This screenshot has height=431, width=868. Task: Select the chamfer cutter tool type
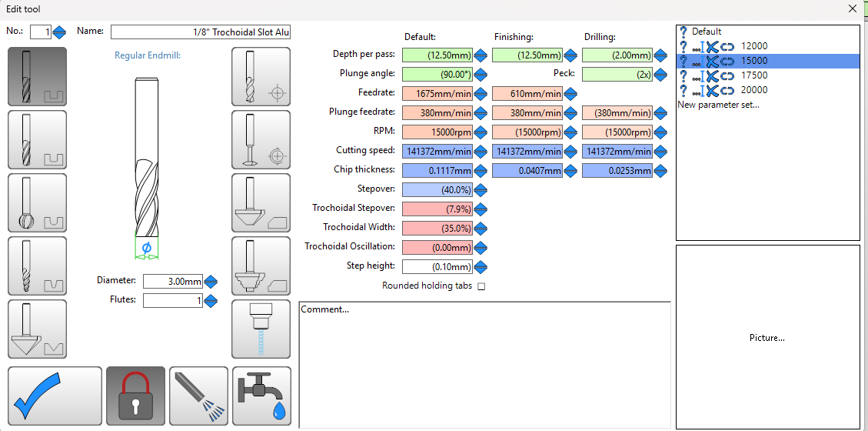pos(261,202)
